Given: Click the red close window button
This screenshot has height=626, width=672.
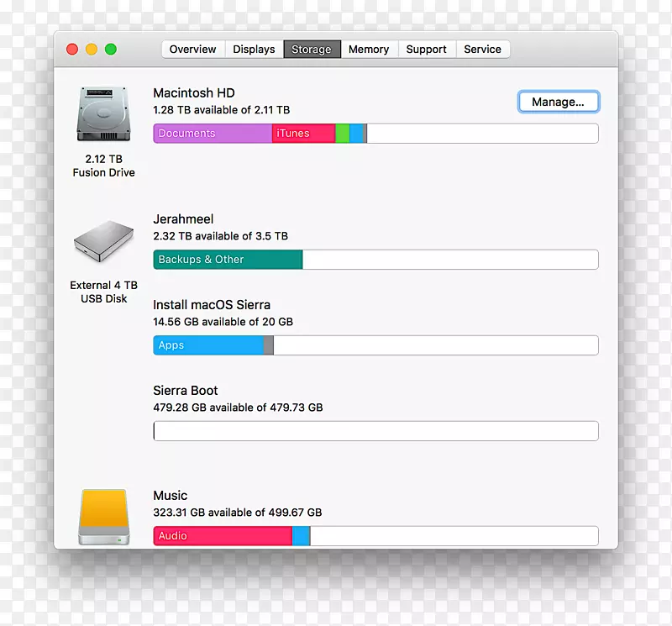Looking at the screenshot, I should point(72,50).
